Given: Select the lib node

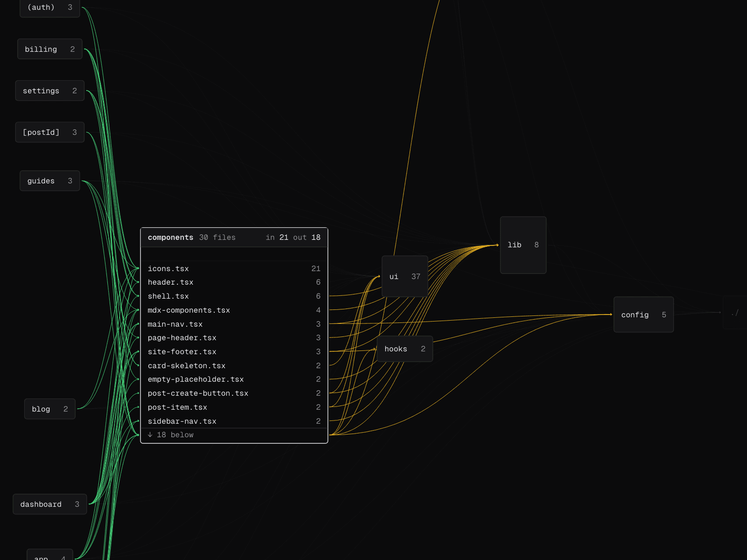Looking at the screenshot, I should (523, 245).
